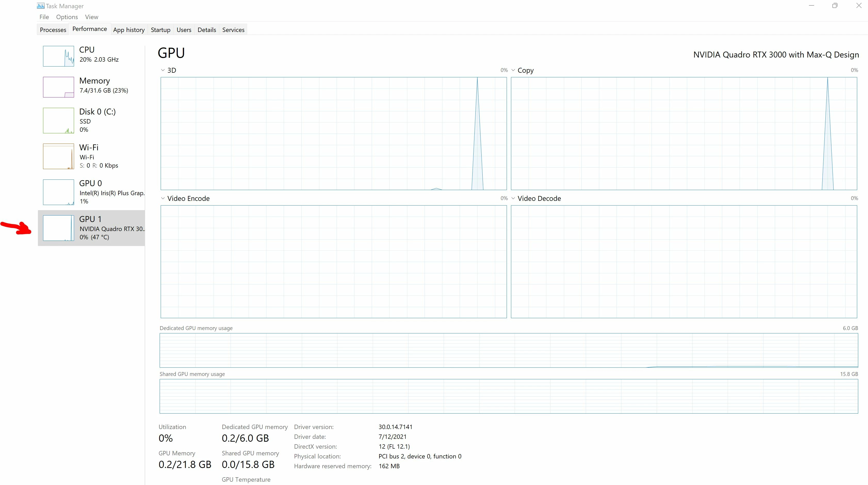Image resolution: width=868 pixels, height=485 pixels.
Task: Open the Video Decode engine dropdown
Action: tap(514, 198)
